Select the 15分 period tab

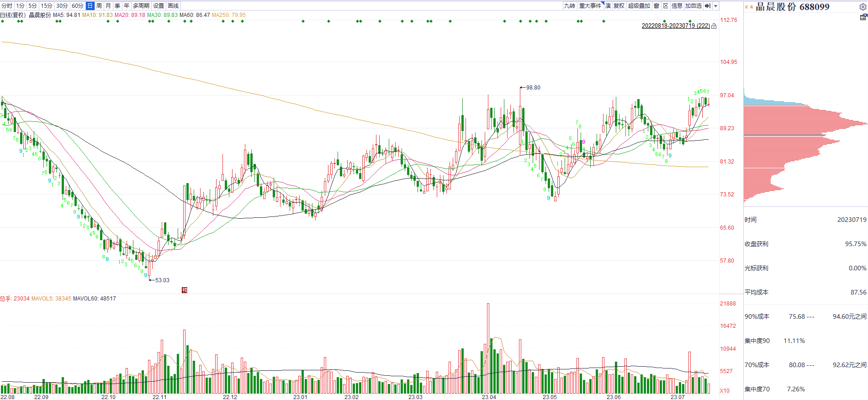click(47, 6)
